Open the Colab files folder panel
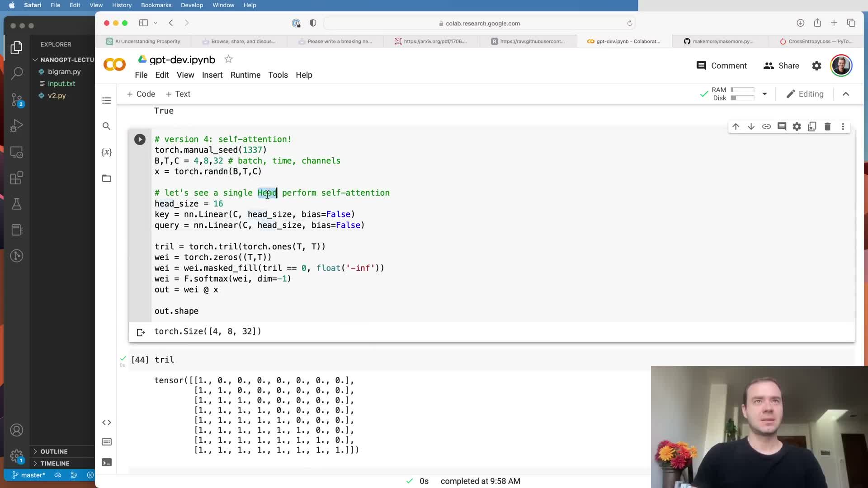868x488 pixels. 107,178
